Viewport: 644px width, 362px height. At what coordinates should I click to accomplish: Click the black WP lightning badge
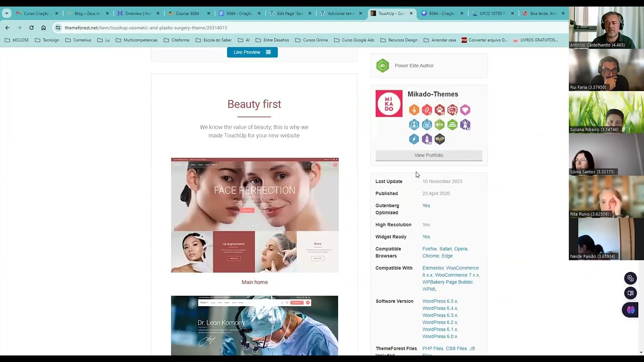[x=440, y=139]
